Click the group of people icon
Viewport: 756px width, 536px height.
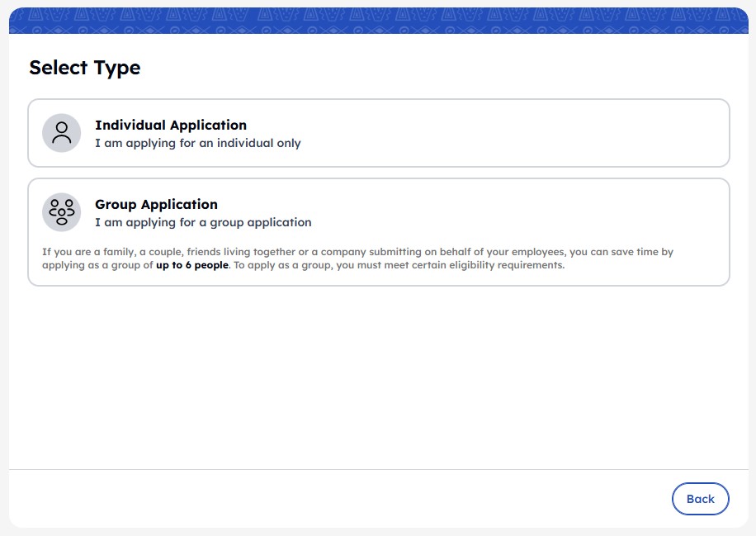[x=61, y=211]
